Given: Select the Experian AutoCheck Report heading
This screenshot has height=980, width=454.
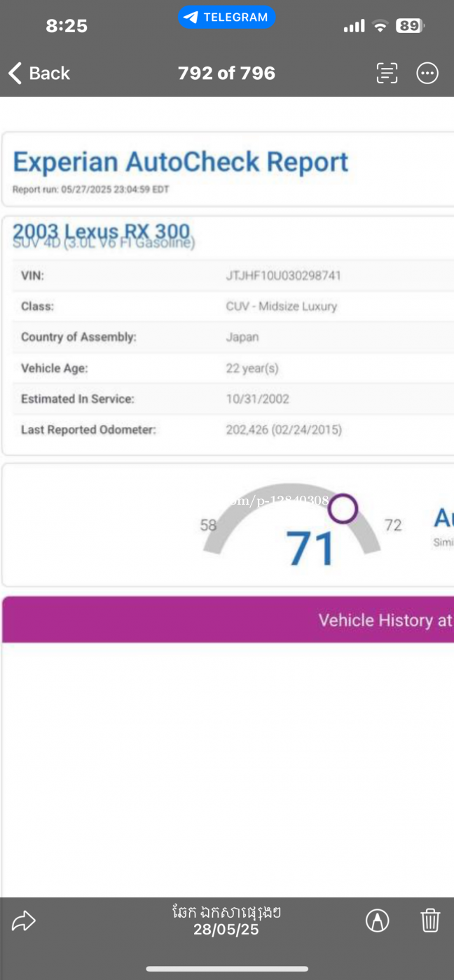Looking at the screenshot, I should (x=181, y=162).
